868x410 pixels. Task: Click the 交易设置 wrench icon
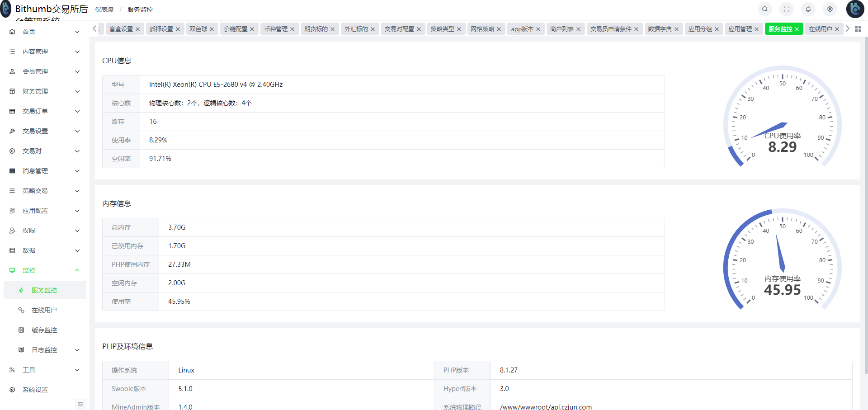tap(12, 131)
